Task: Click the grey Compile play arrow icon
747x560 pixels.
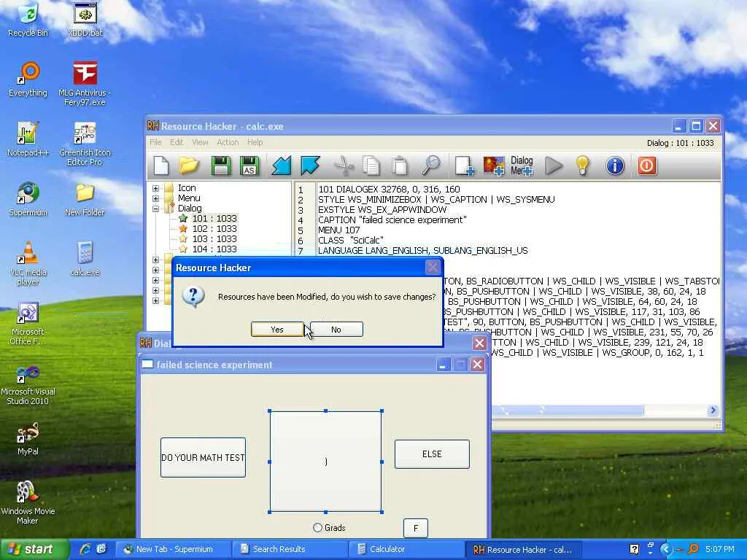Action: point(554,166)
